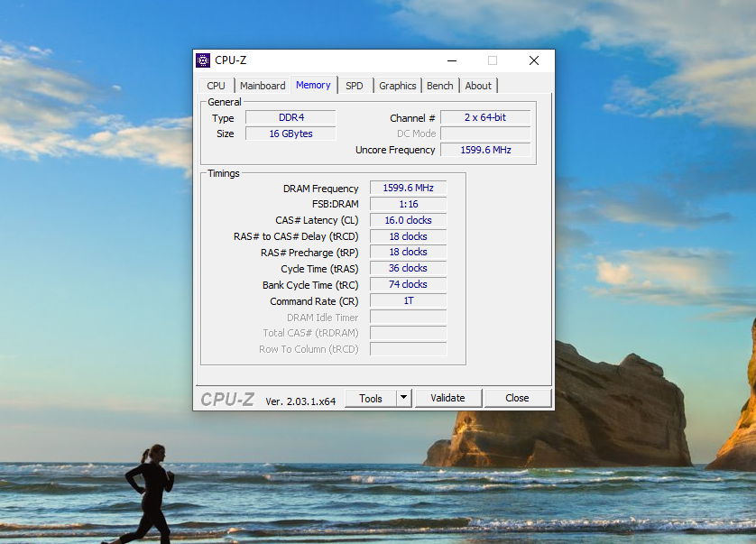The width and height of the screenshot is (756, 544).
Task: Close CPU-Z via title bar X
Action: (x=534, y=60)
